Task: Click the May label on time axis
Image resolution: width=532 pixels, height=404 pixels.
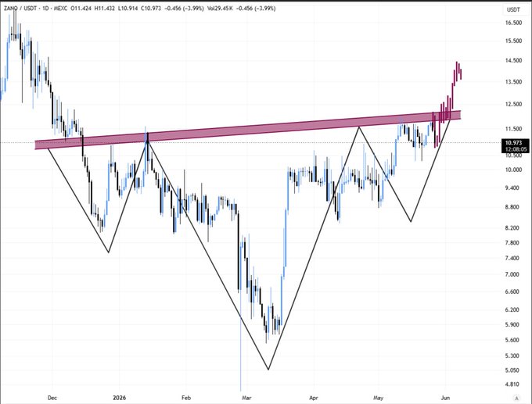Action: [x=378, y=398]
